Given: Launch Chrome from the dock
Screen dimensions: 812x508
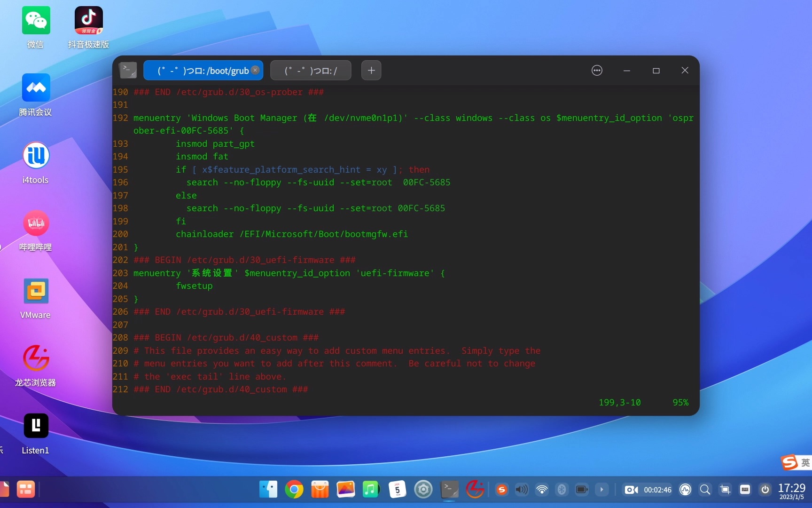Looking at the screenshot, I should (294, 490).
